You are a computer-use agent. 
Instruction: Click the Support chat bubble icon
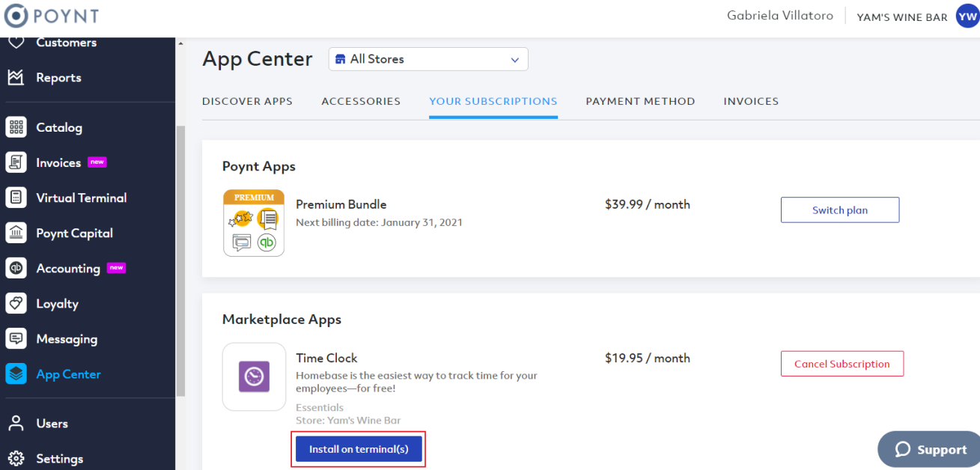coord(903,449)
